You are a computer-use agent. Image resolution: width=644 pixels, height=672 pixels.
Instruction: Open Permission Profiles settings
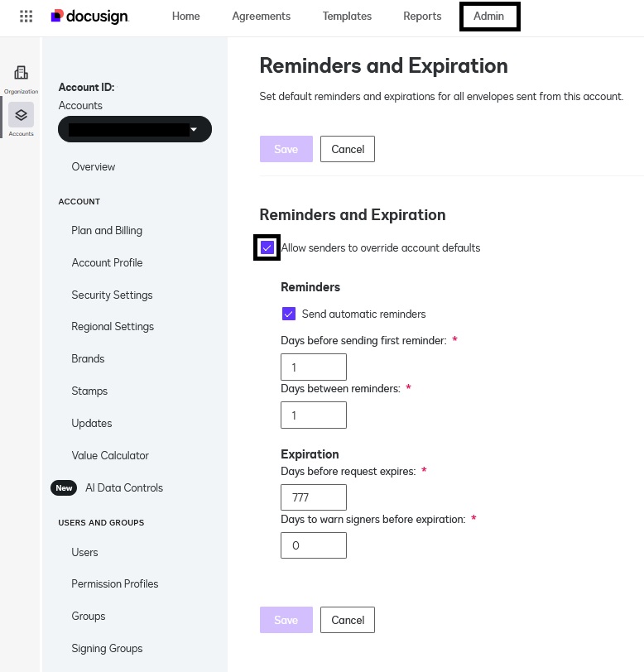pyautogui.click(x=114, y=583)
